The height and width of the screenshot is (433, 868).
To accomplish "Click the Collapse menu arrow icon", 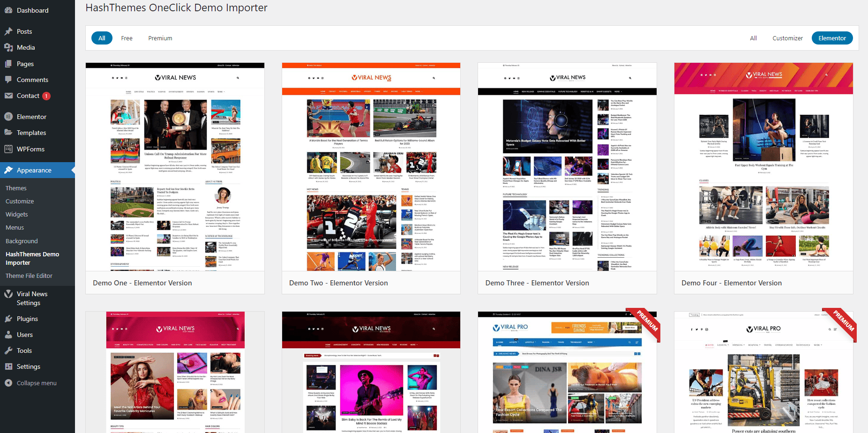I will click(x=8, y=383).
